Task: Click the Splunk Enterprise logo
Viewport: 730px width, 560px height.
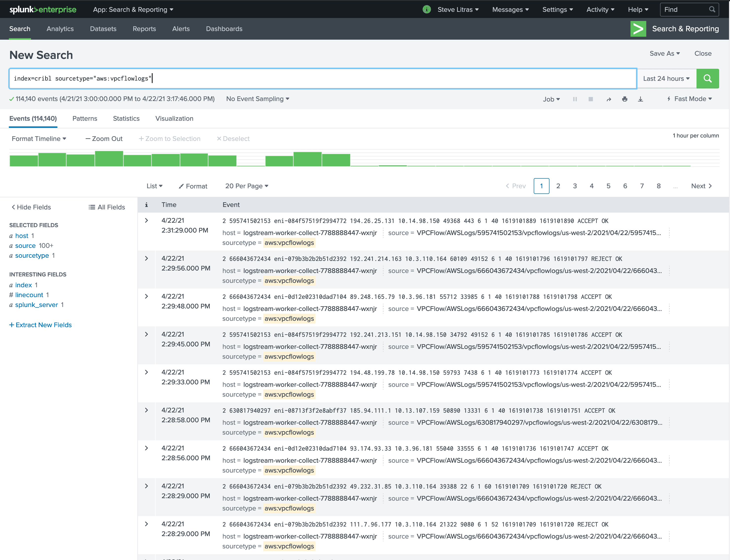Action: pos(43,9)
